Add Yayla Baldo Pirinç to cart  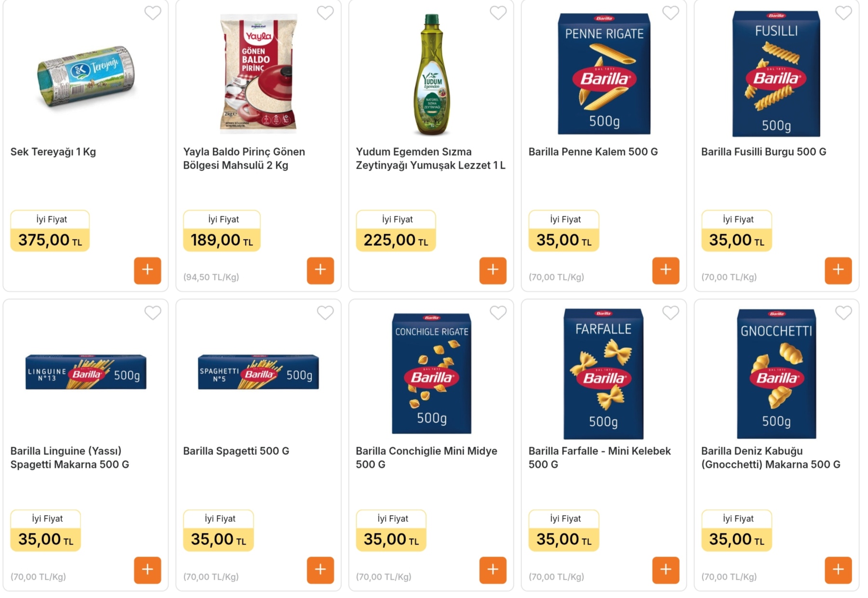point(320,270)
